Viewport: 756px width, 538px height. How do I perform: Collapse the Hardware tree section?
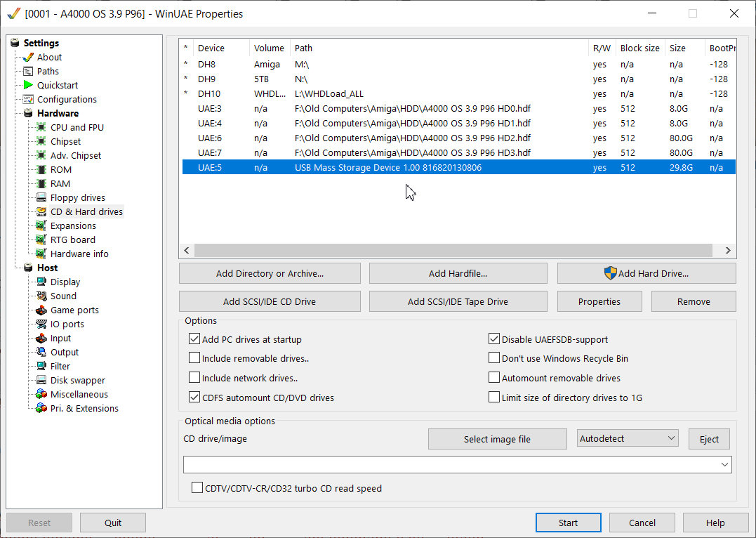click(29, 113)
